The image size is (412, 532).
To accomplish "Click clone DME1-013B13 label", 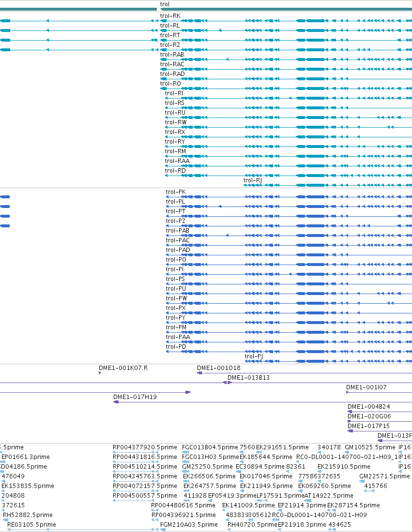I will 249,378.
